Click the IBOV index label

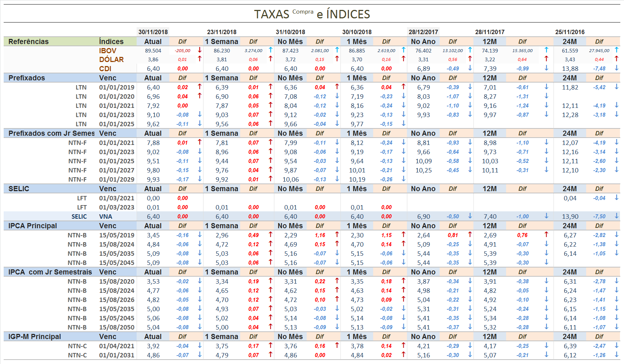click(108, 51)
